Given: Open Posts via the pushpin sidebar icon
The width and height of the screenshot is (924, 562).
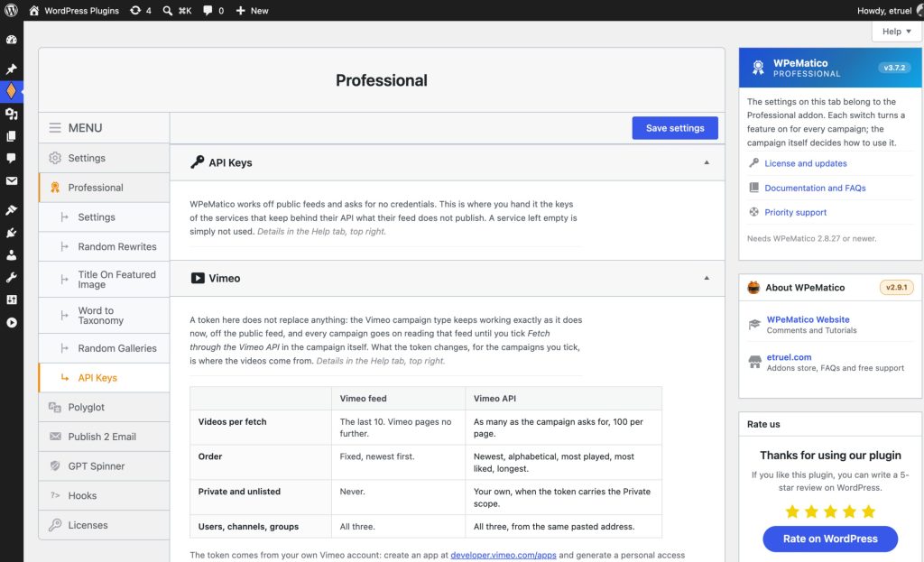Looking at the screenshot, I should tap(11, 69).
